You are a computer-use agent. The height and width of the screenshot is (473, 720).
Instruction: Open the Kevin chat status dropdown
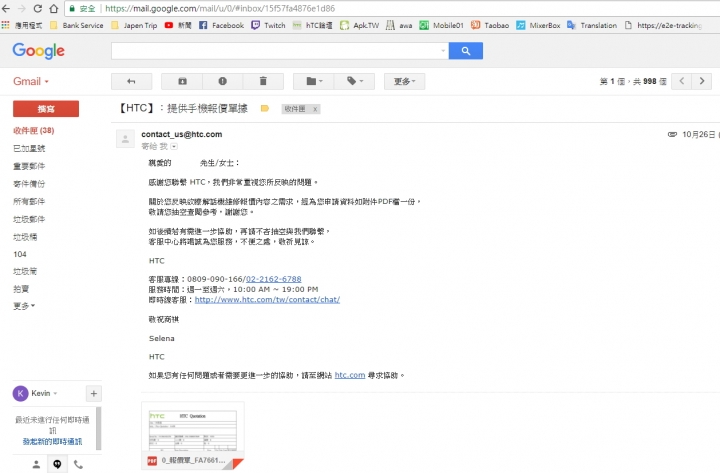coord(56,394)
